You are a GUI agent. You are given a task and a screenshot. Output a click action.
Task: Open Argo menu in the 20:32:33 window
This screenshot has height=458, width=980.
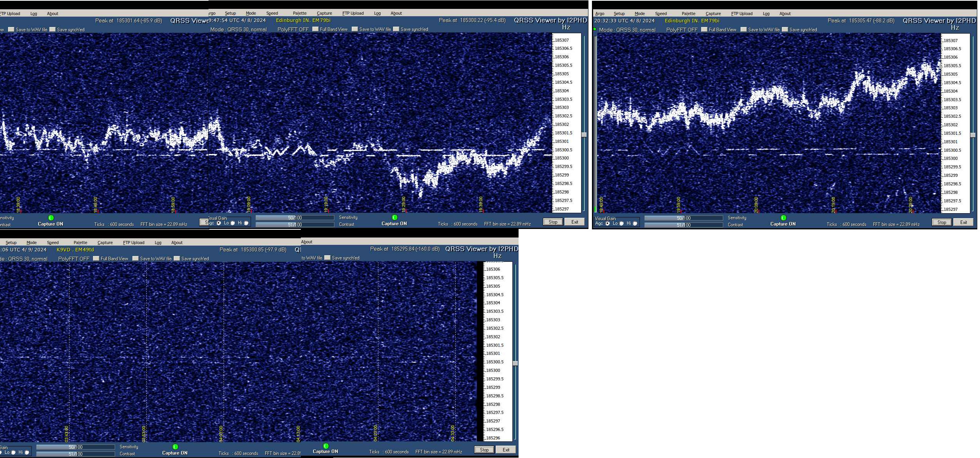(x=600, y=14)
